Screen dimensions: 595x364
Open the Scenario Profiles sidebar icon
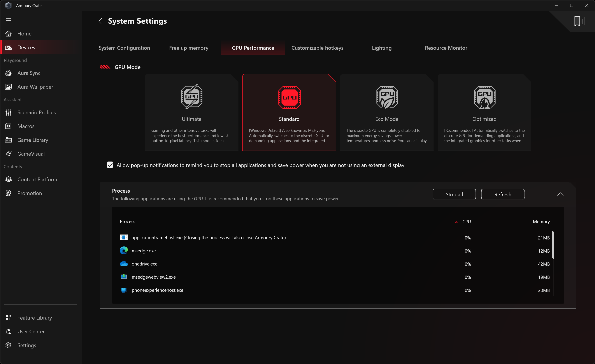[x=9, y=112]
